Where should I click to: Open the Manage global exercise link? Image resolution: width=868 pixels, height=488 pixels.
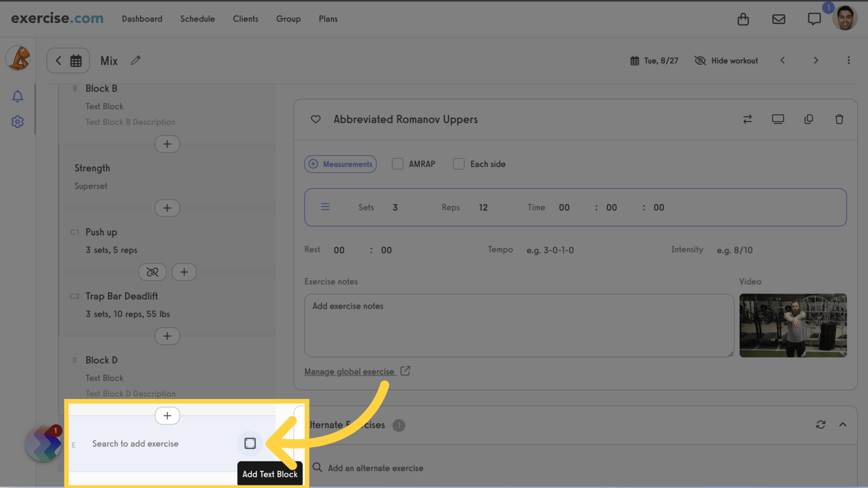351,371
